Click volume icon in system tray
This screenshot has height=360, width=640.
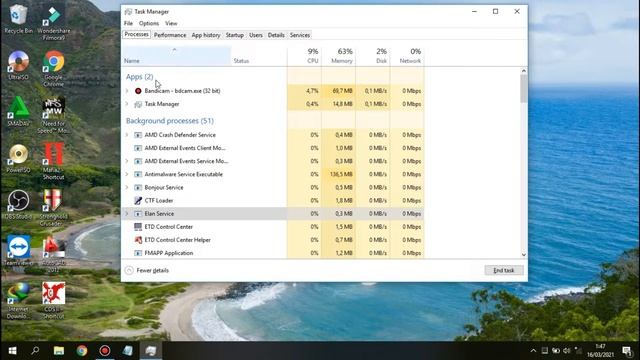567,351
